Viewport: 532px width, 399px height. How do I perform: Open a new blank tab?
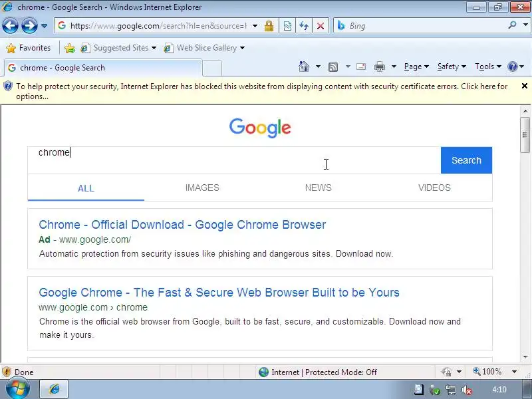click(x=212, y=68)
